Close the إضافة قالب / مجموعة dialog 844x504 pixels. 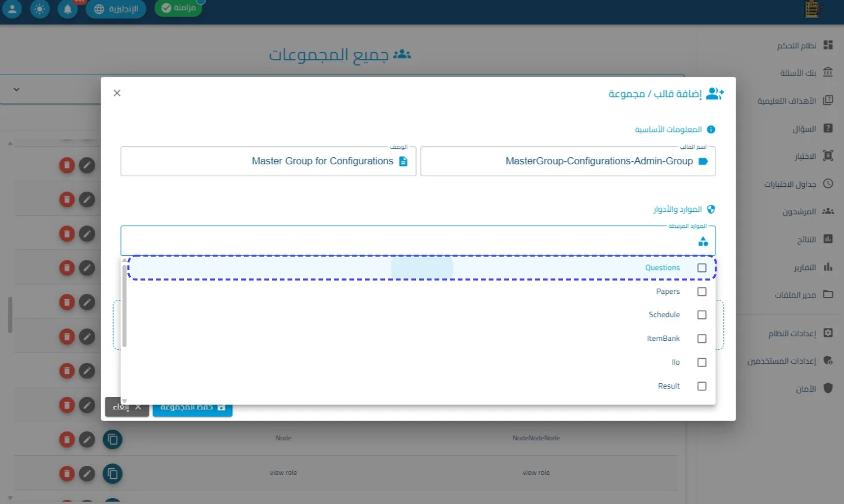(117, 93)
